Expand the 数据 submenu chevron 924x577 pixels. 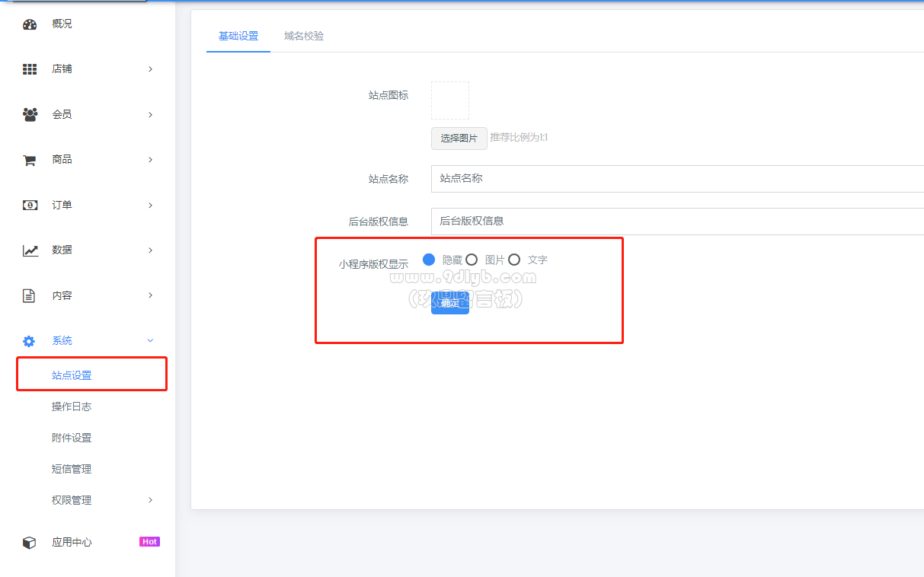150,250
